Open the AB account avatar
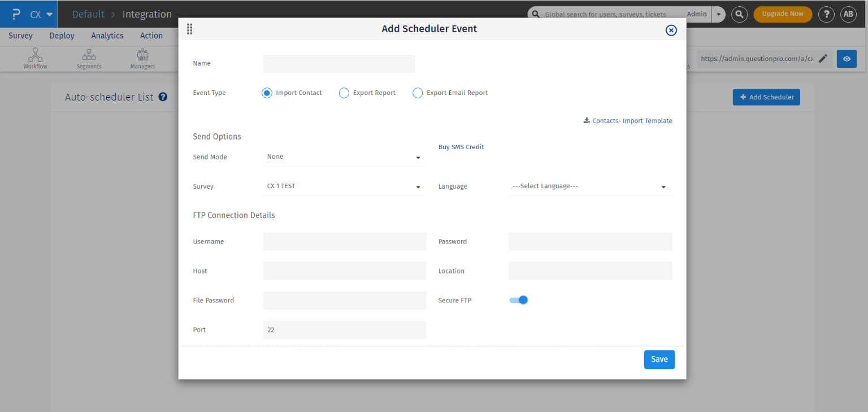868x412 pixels. click(848, 14)
